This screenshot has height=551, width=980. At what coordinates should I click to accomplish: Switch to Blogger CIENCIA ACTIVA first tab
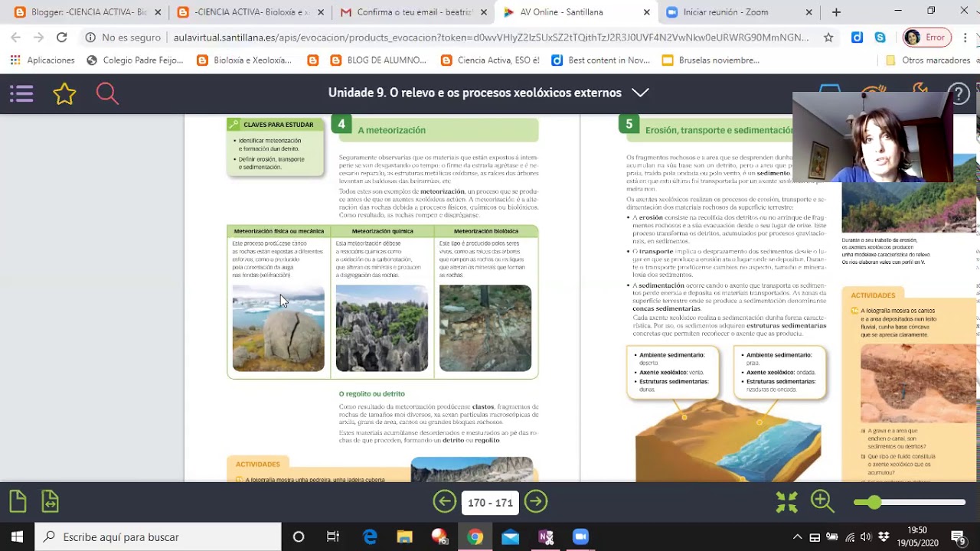[x=88, y=12]
